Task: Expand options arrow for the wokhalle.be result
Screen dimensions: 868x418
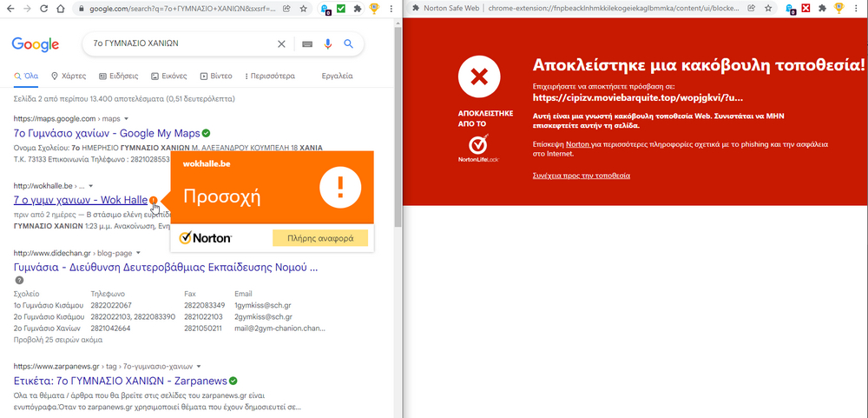Action: 91,186
